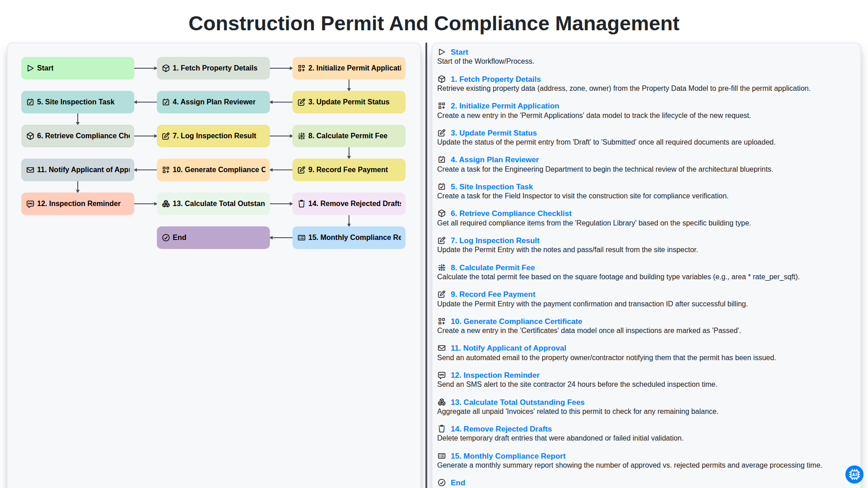This screenshot has height=488, width=868.
Task: Select the '4. Assign Plan Reviewer' node label
Action: pyautogui.click(x=214, y=102)
